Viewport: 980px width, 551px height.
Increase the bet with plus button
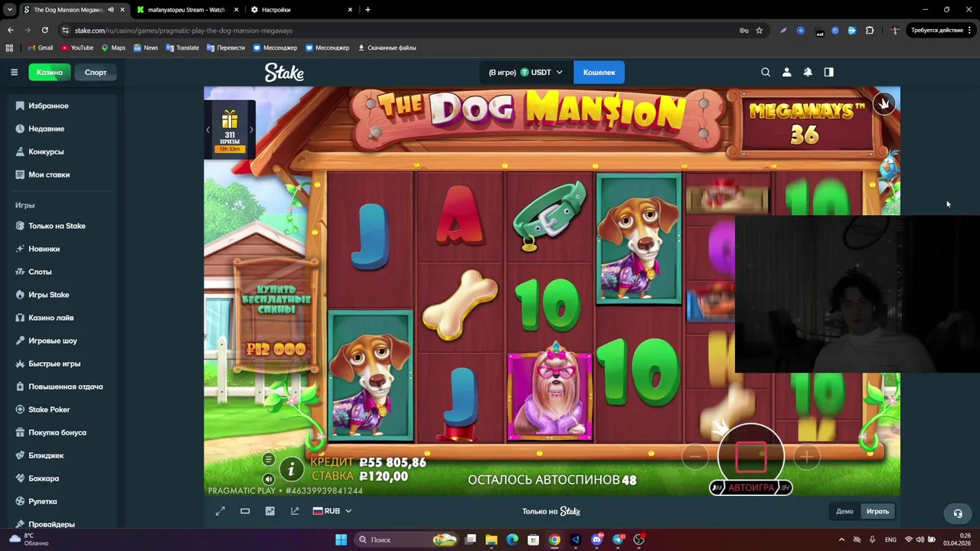pos(806,457)
